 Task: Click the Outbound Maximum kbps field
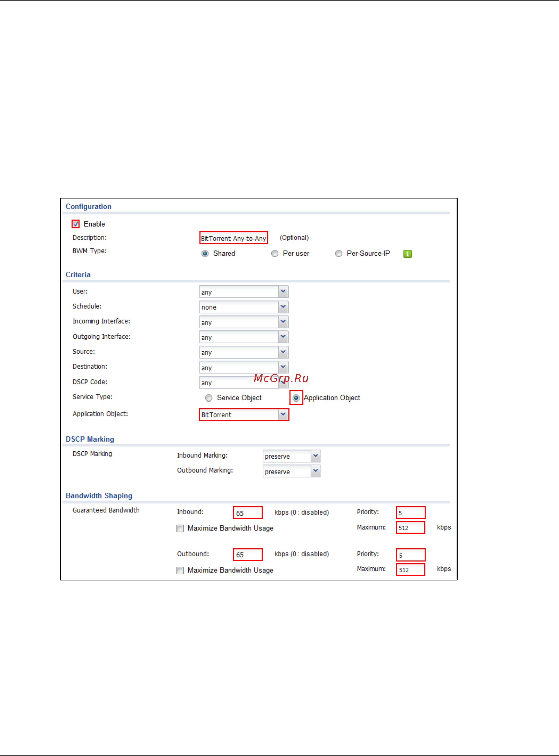(411, 569)
